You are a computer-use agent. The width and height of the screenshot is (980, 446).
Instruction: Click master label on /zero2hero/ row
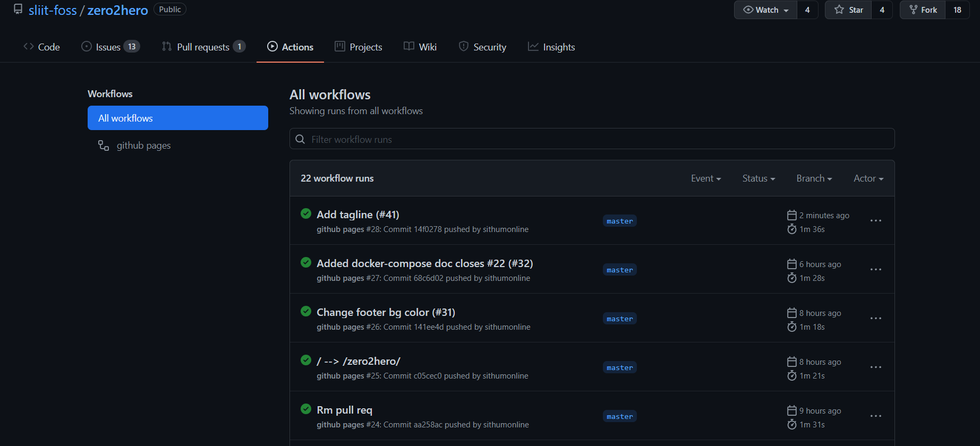tap(620, 367)
